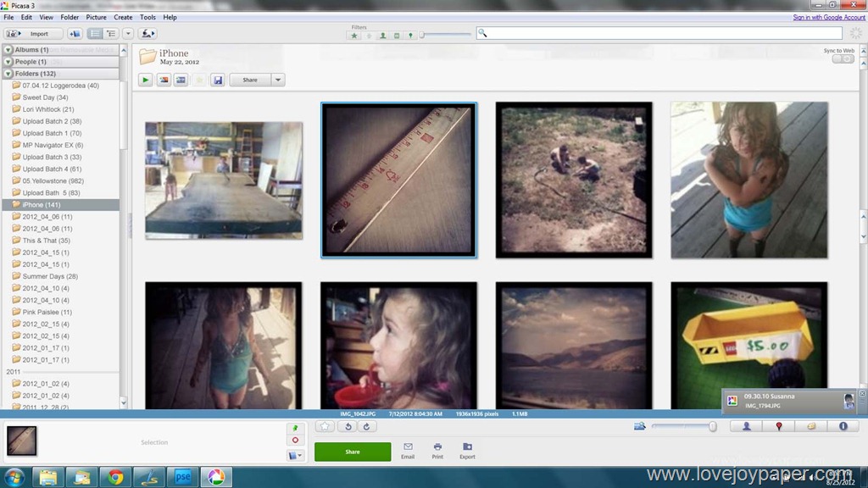
Task: Click the Email button
Action: (x=408, y=451)
